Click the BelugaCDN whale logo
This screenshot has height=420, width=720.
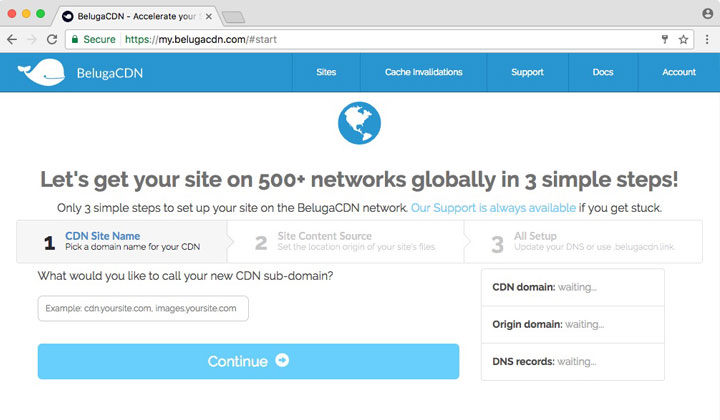(41, 73)
